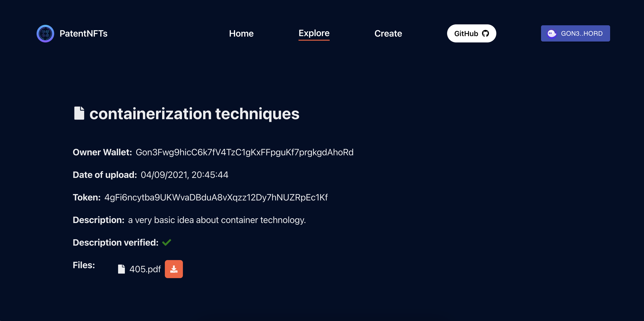Click the green description verified checkmark

click(166, 242)
